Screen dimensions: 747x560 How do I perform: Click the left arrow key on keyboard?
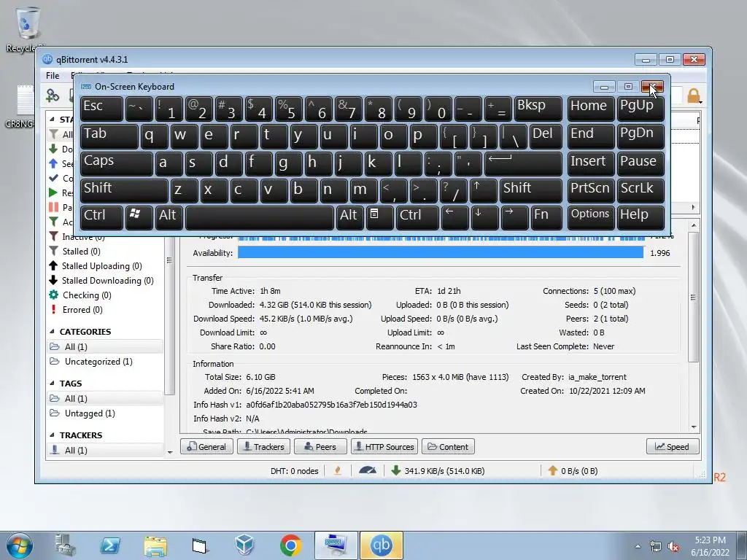(x=455, y=217)
